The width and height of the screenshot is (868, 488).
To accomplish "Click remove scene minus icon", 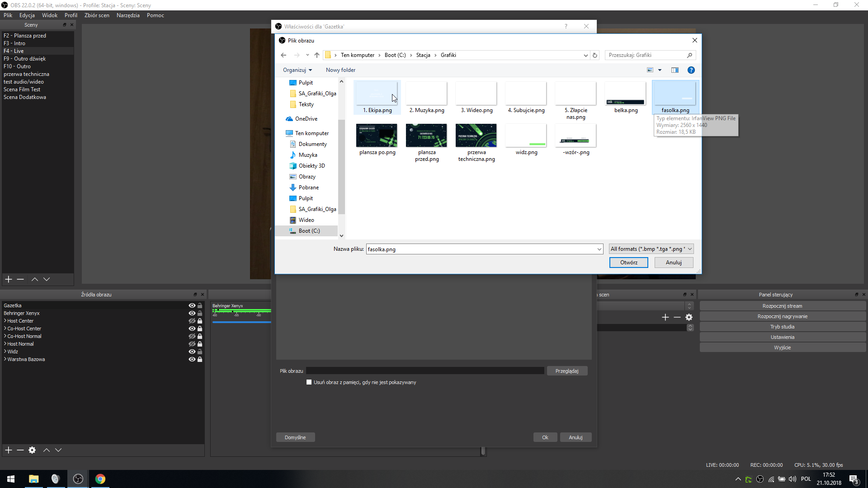I will click(x=20, y=279).
